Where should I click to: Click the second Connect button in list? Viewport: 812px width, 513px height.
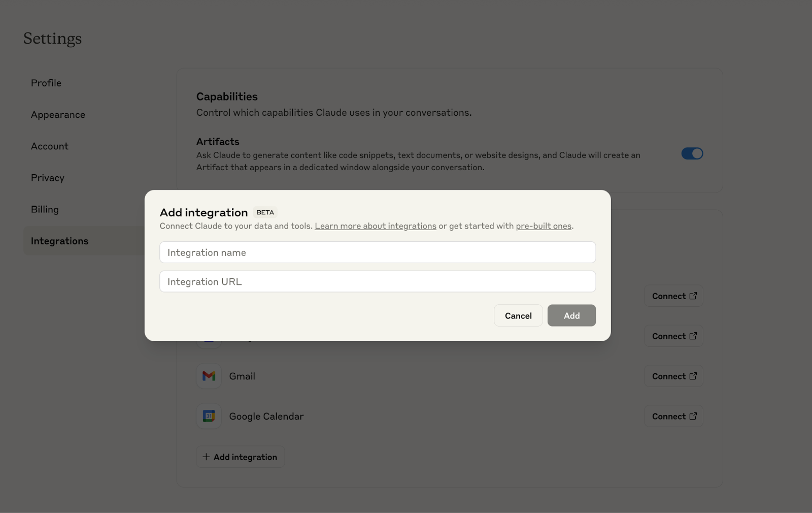[x=673, y=336]
